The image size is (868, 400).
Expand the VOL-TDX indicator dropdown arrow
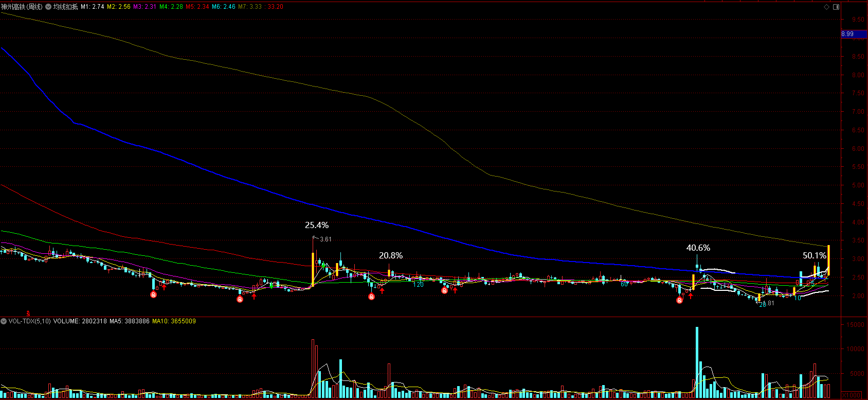click(4, 321)
